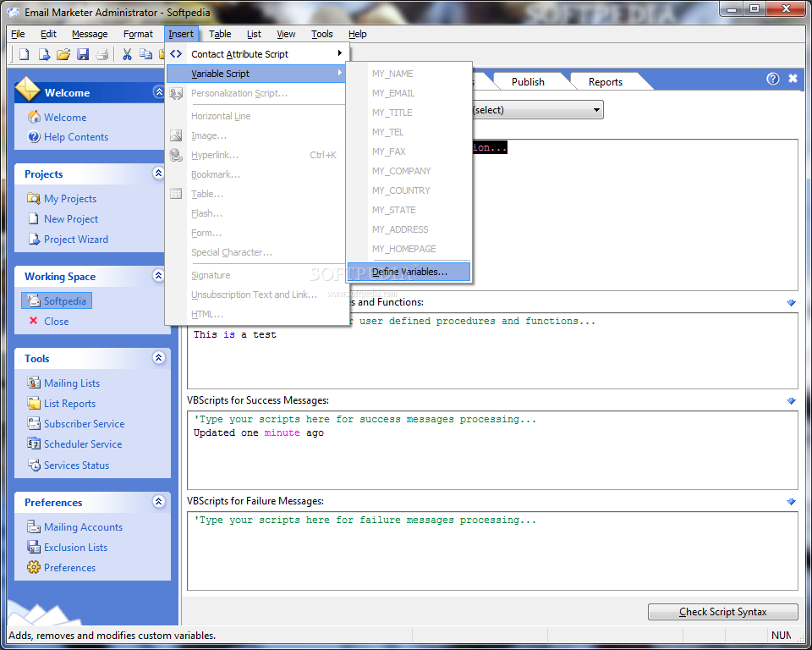Open the Project Wizard link

click(x=76, y=239)
